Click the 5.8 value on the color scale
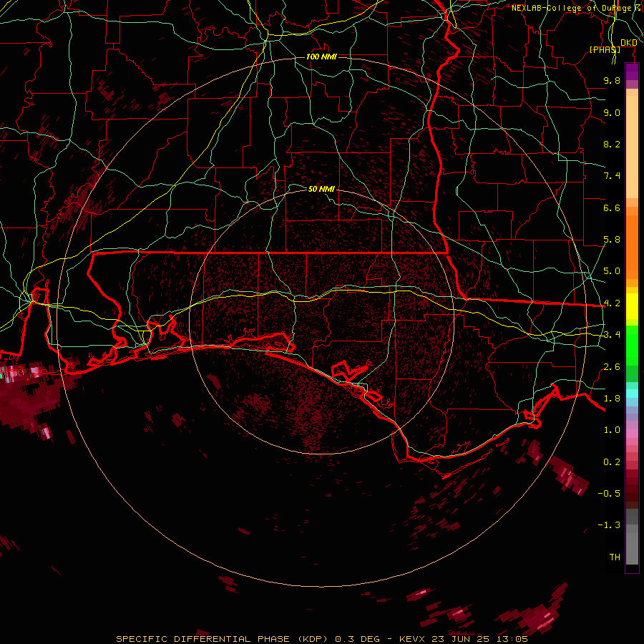The image size is (644, 644). (x=612, y=240)
